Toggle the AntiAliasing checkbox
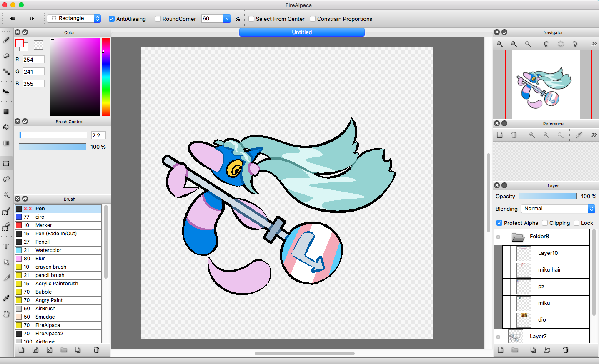 point(112,19)
